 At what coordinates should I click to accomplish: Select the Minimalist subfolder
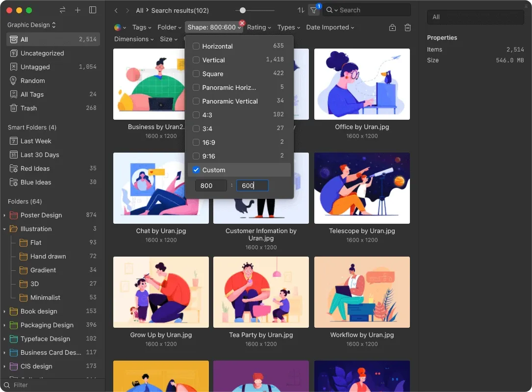[x=58, y=298]
